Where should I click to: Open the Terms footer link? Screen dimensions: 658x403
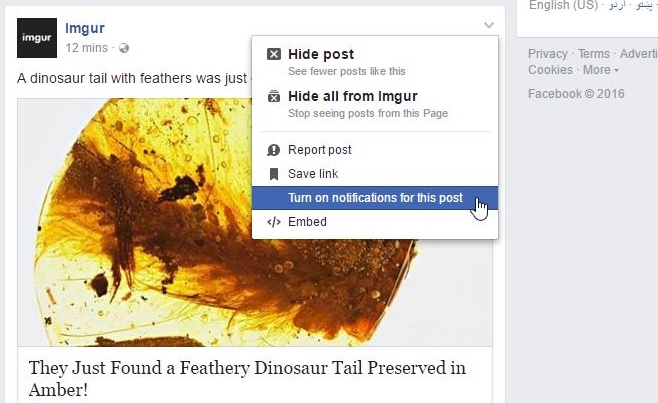click(593, 54)
